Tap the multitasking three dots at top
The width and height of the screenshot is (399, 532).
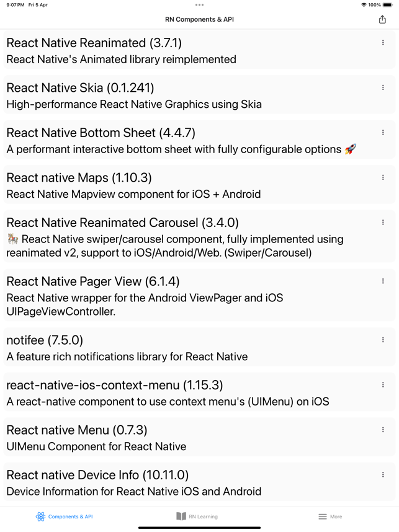tap(199, 5)
